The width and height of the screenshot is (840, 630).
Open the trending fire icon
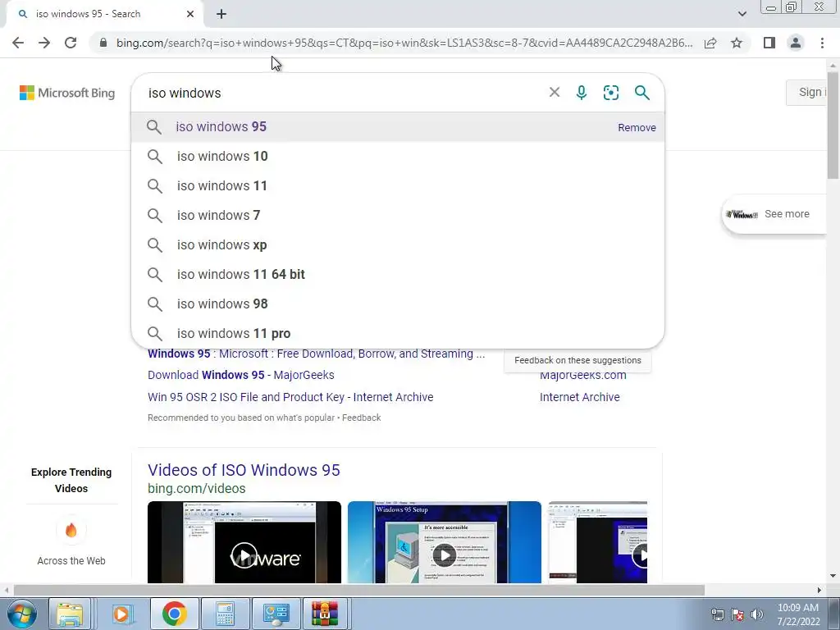(71, 531)
